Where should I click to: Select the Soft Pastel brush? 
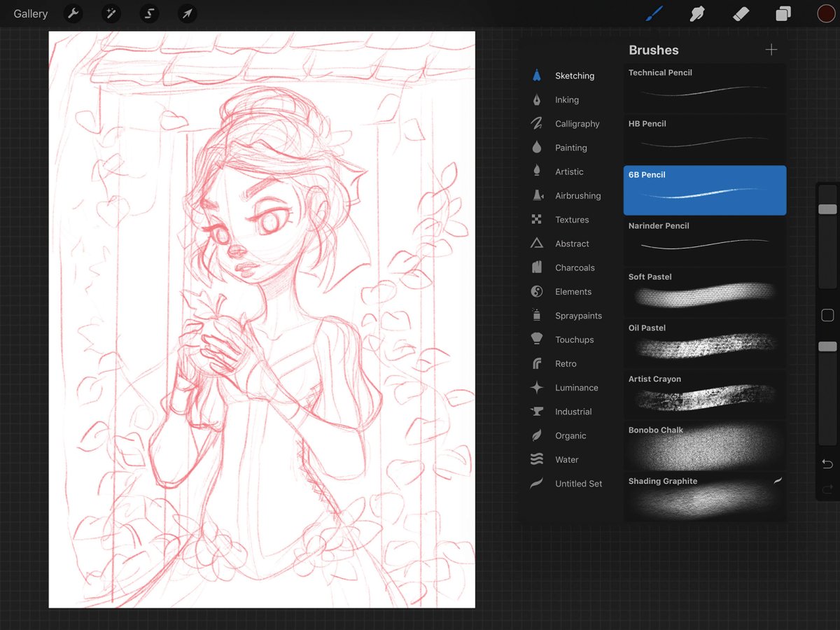704,292
